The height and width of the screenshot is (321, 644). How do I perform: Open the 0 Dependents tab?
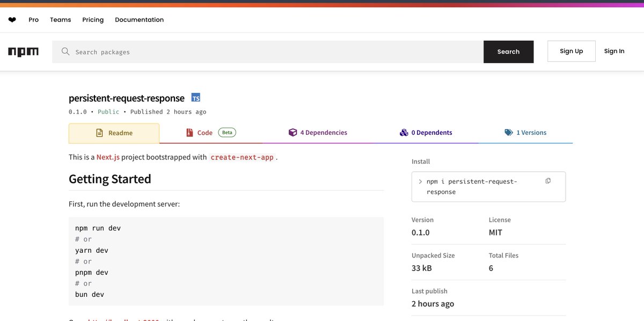click(x=426, y=133)
